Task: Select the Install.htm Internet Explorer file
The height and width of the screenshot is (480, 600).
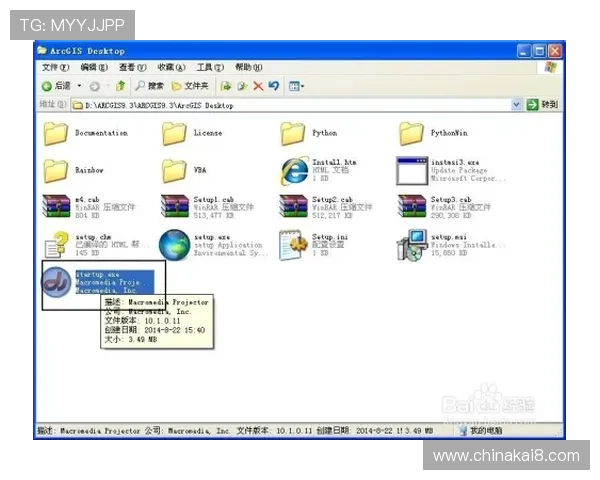Action: [x=295, y=171]
